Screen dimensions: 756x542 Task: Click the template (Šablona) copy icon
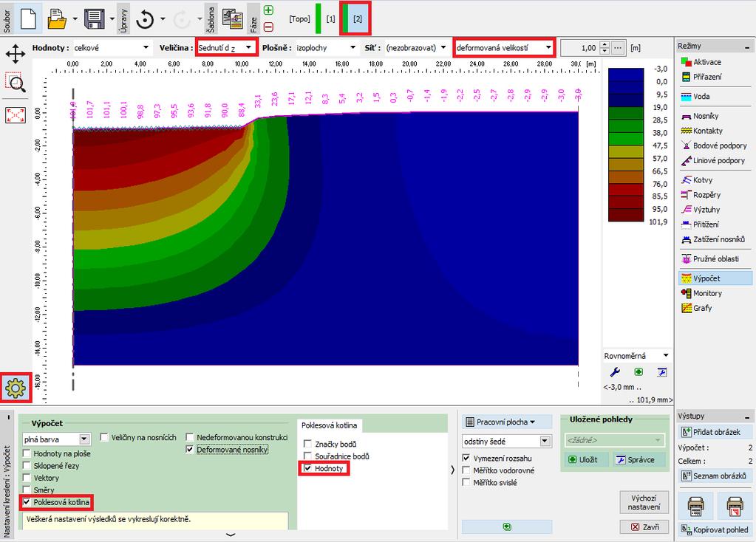click(233, 18)
